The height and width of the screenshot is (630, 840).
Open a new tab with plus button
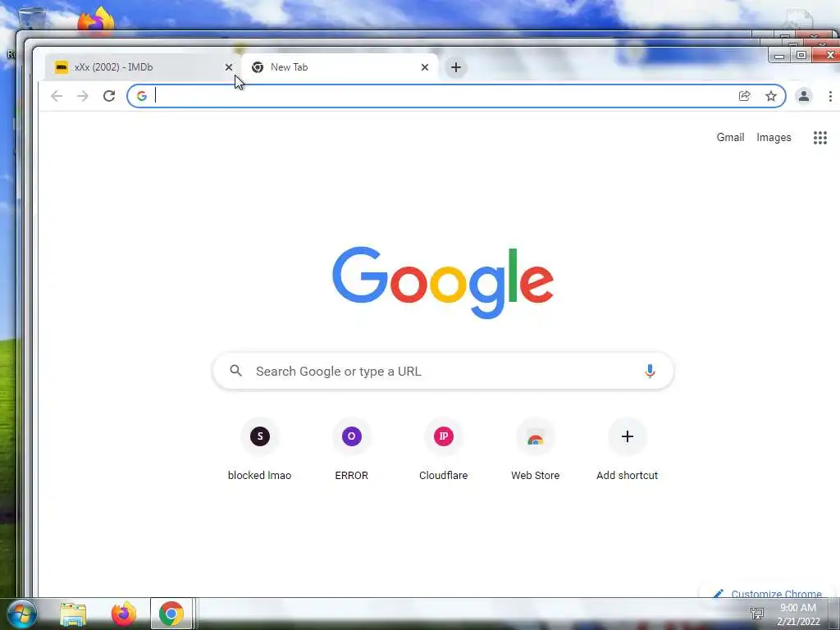[456, 67]
